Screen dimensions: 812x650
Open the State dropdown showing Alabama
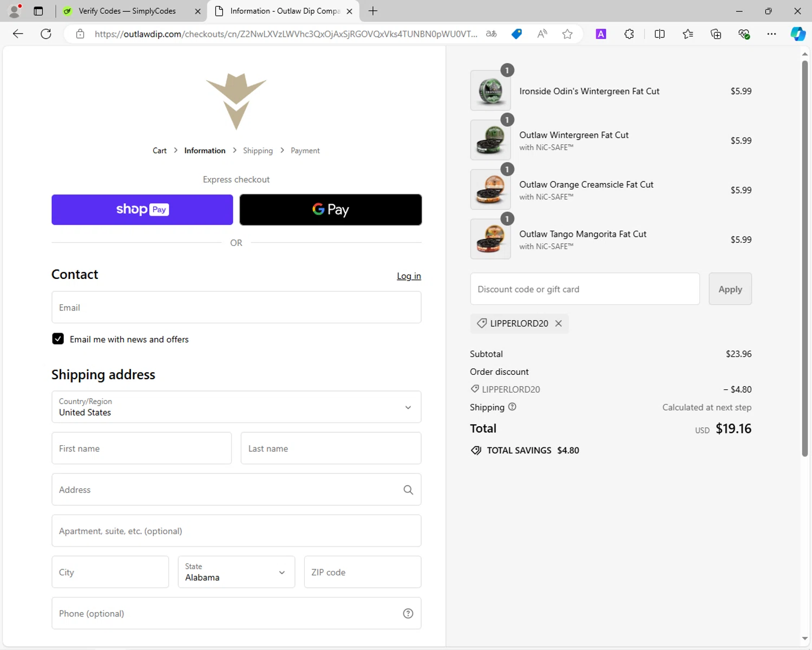point(237,572)
